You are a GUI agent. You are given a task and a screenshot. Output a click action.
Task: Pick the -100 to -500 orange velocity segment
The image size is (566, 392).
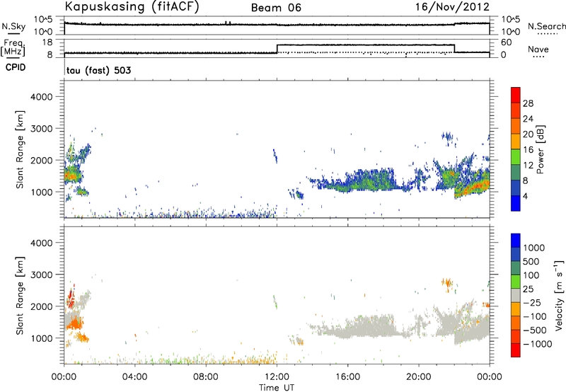(x=516, y=323)
